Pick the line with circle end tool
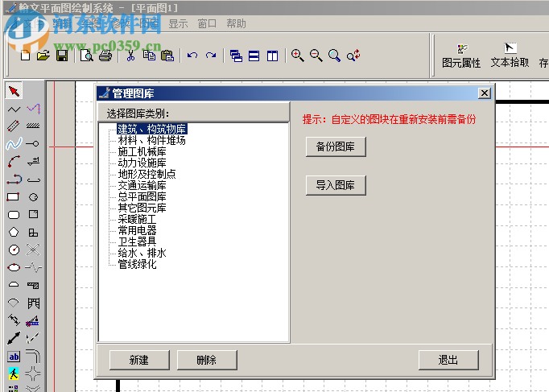 [33, 143]
